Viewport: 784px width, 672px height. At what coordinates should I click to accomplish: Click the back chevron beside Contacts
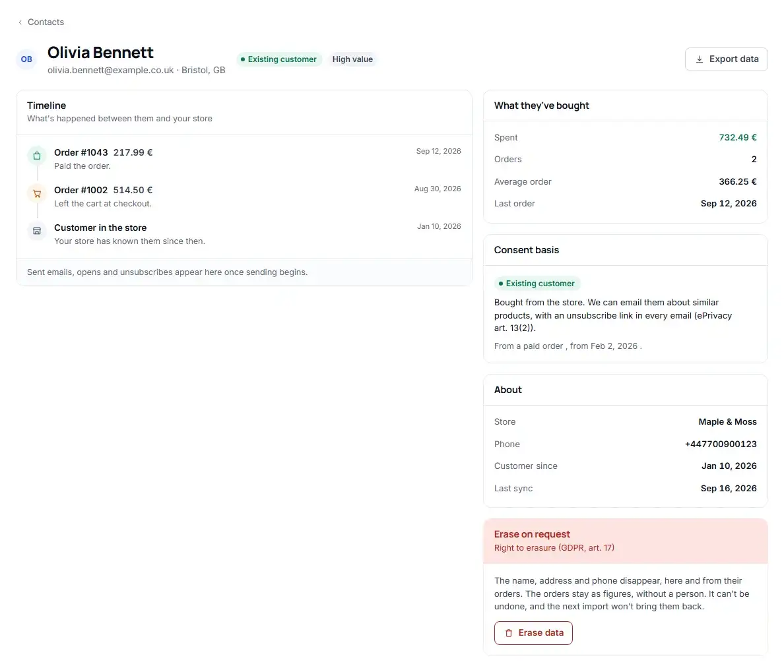(x=20, y=22)
